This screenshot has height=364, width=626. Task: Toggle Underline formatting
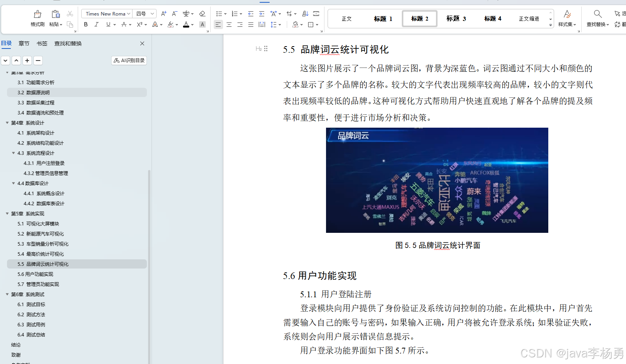coord(108,24)
